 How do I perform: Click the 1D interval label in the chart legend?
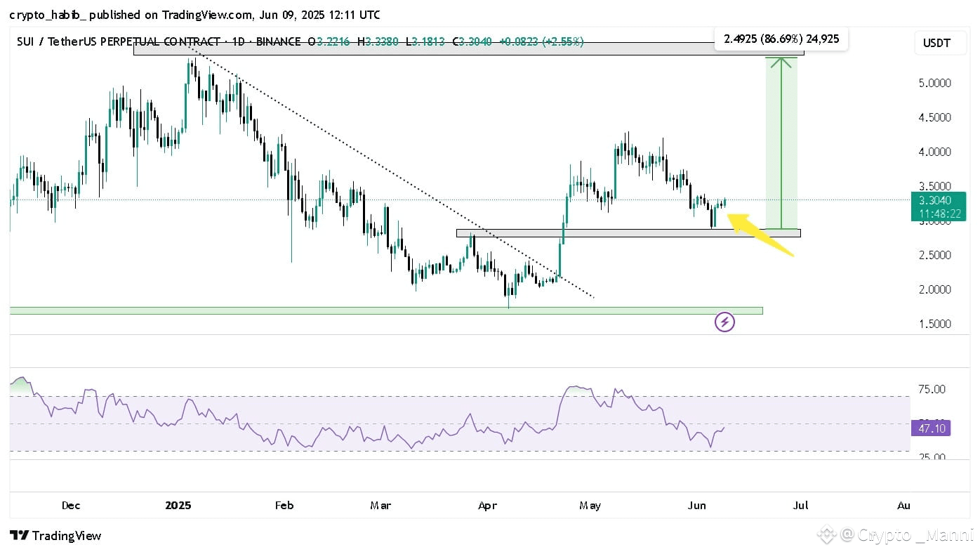(238, 42)
